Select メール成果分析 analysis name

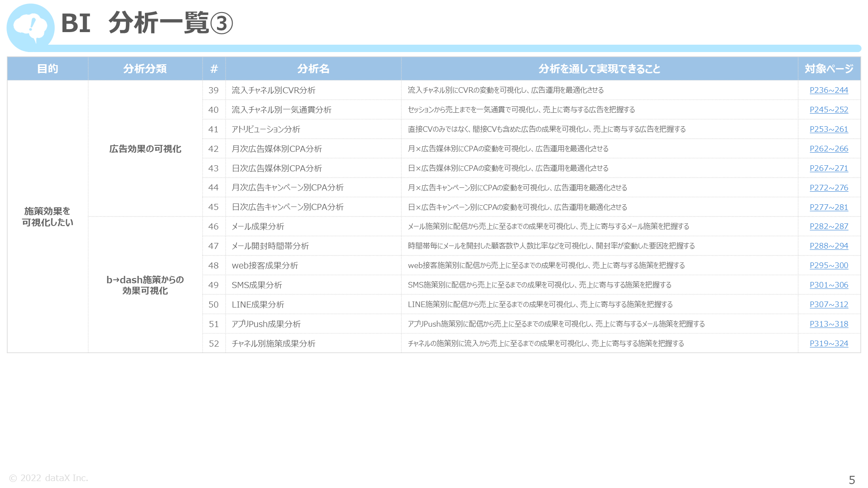258,226
